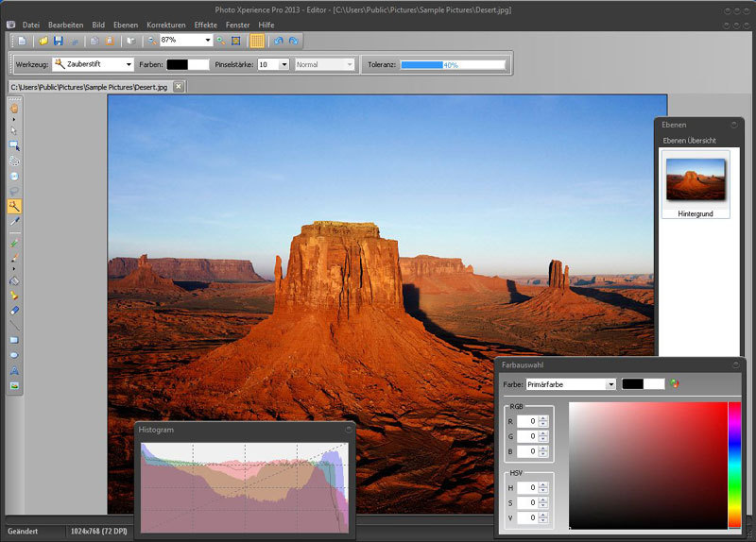Open the 87% zoom level dropdown

pos(208,40)
